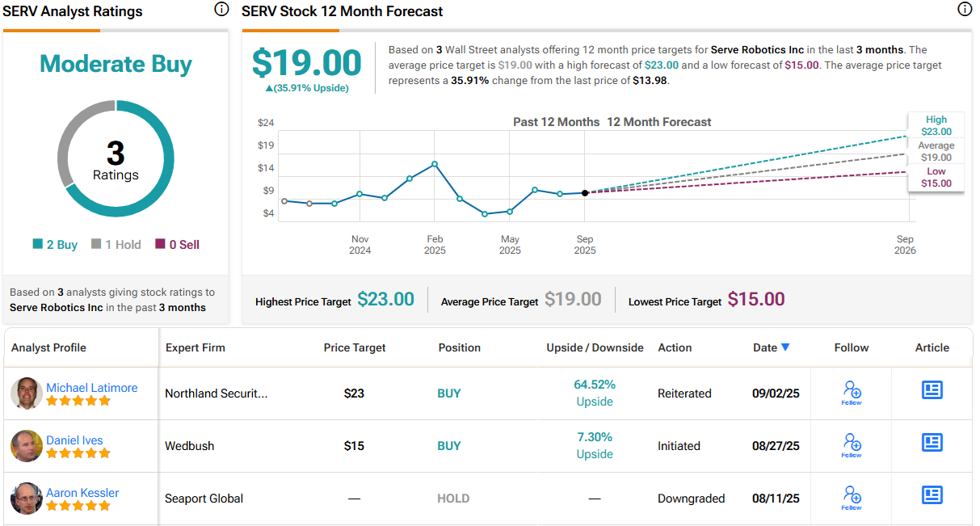The height and width of the screenshot is (526, 980).
Task: Click the 08/27/25 date cell
Action: 775,446
